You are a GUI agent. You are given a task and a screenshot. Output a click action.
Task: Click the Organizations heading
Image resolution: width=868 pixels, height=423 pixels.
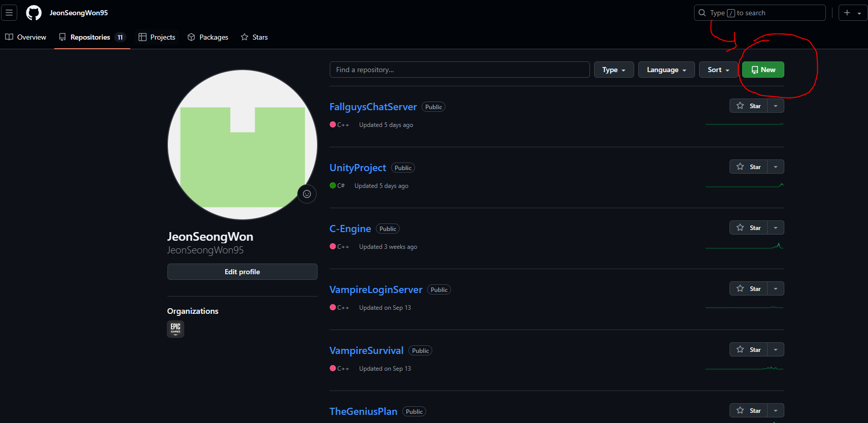click(193, 311)
